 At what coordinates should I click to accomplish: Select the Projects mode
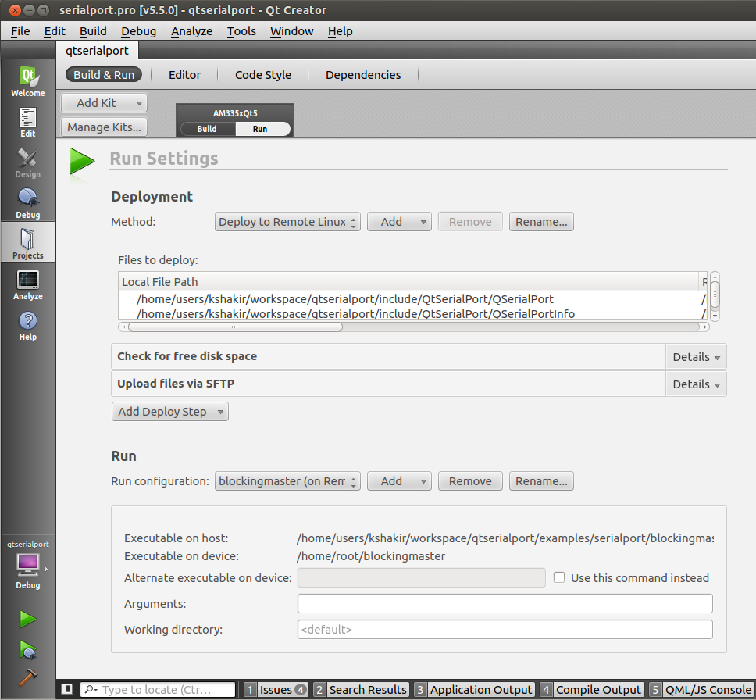[28, 243]
